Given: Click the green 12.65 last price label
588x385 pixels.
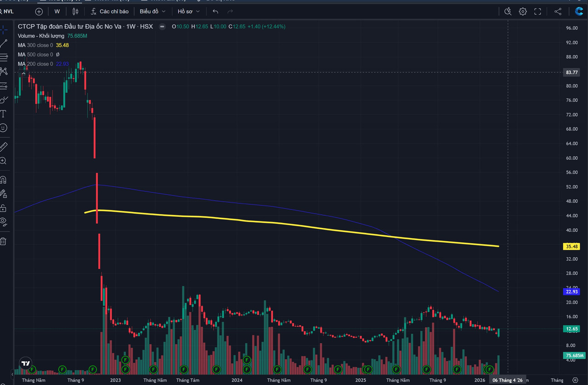Looking at the screenshot, I should [x=572, y=329].
